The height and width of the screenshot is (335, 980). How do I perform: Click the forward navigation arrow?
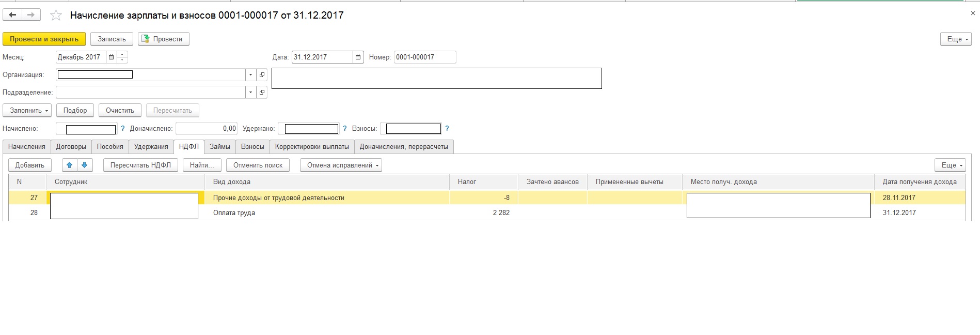tap(31, 15)
